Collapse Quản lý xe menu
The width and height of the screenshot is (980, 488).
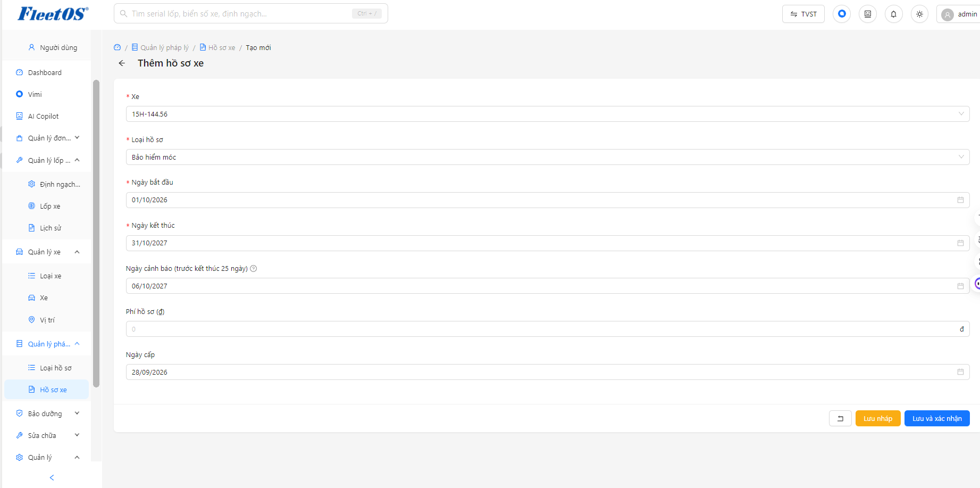click(48, 252)
